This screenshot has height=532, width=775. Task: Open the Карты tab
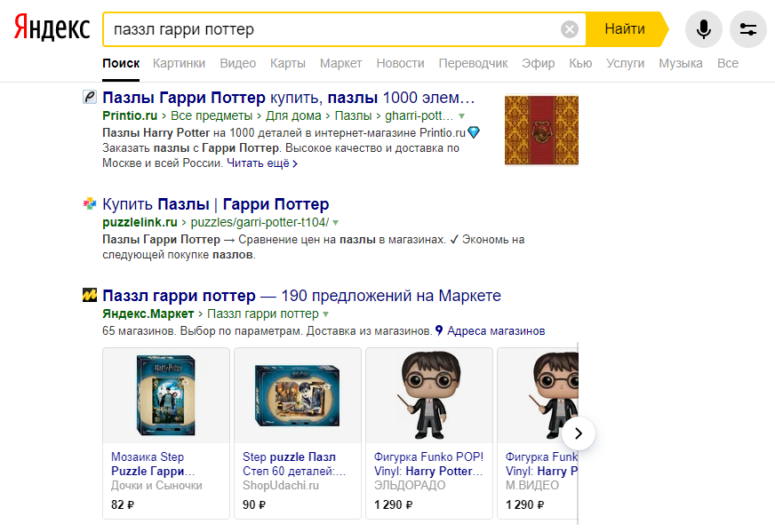tap(288, 63)
